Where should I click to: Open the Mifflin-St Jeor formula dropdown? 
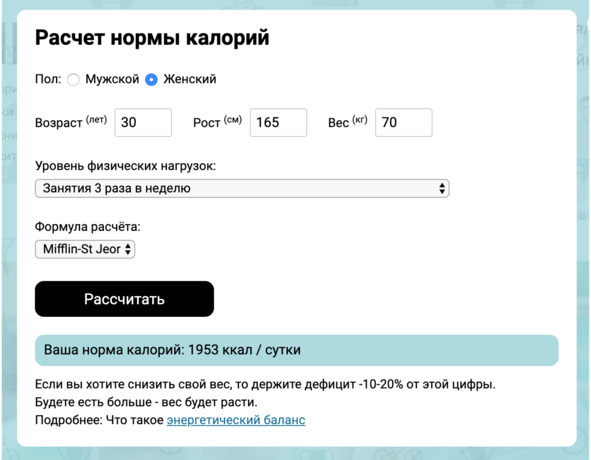[85, 249]
